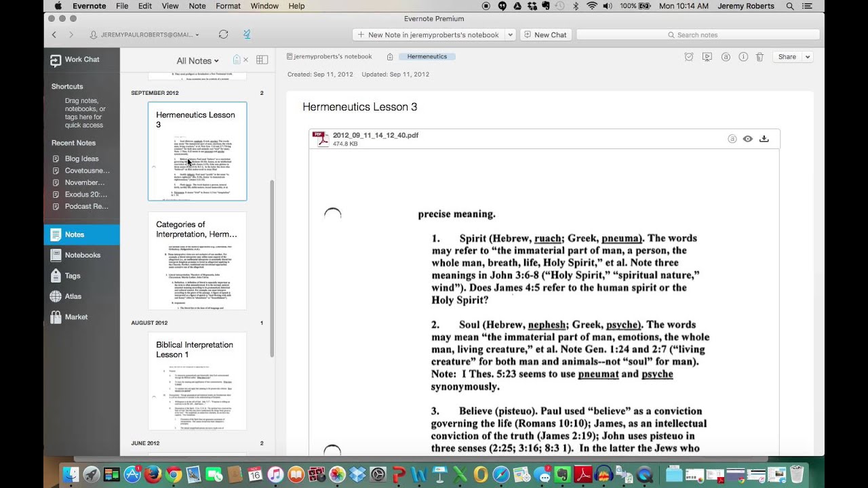Screen dimensions: 868x488
Task: Move note to trash icon
Action: point(760,57)
